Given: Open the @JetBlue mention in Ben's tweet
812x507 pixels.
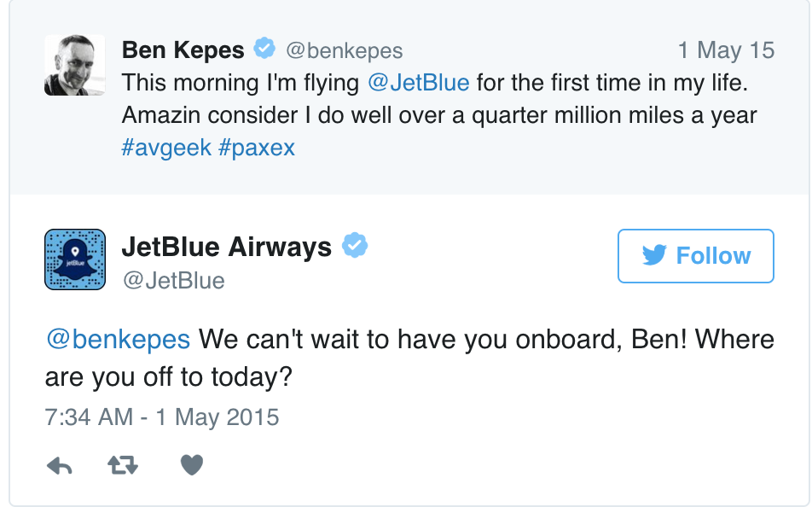Looking at the screenshot, I should coord(419,83).
